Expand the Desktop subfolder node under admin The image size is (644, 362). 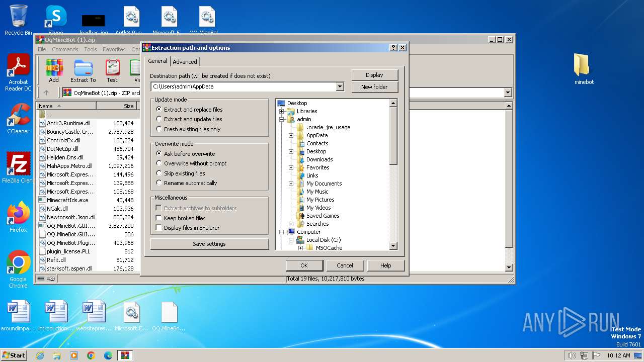pos(291,151)
